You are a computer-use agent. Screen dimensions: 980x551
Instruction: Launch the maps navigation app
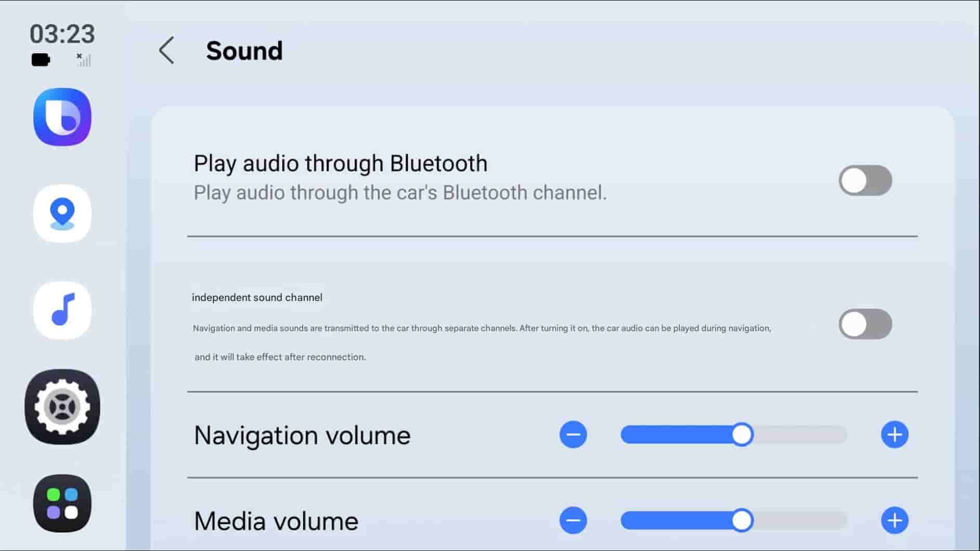click(62, 214)
